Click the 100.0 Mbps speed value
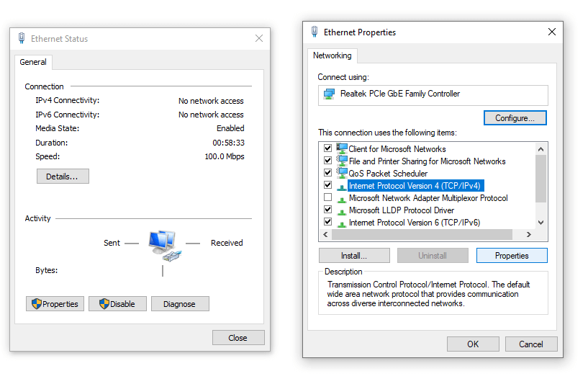The height and width of the screenshot is (384, 588). point(225,156)
